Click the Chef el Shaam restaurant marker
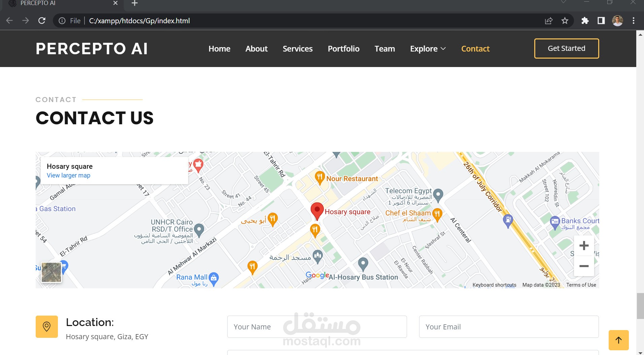The image size is (644, 355). click(x=437, y=215)
